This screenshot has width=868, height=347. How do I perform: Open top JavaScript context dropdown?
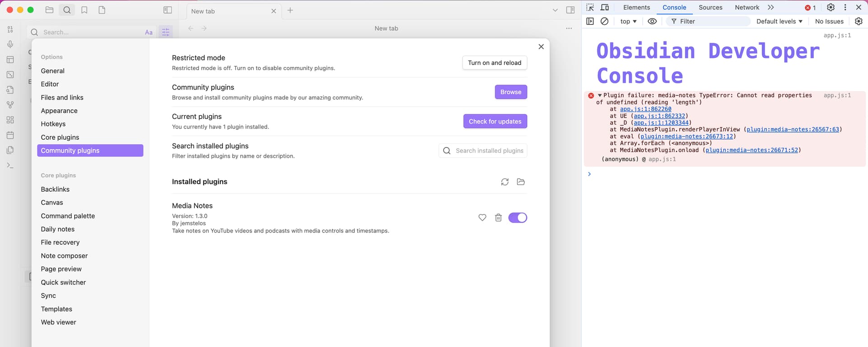[628, 21]
